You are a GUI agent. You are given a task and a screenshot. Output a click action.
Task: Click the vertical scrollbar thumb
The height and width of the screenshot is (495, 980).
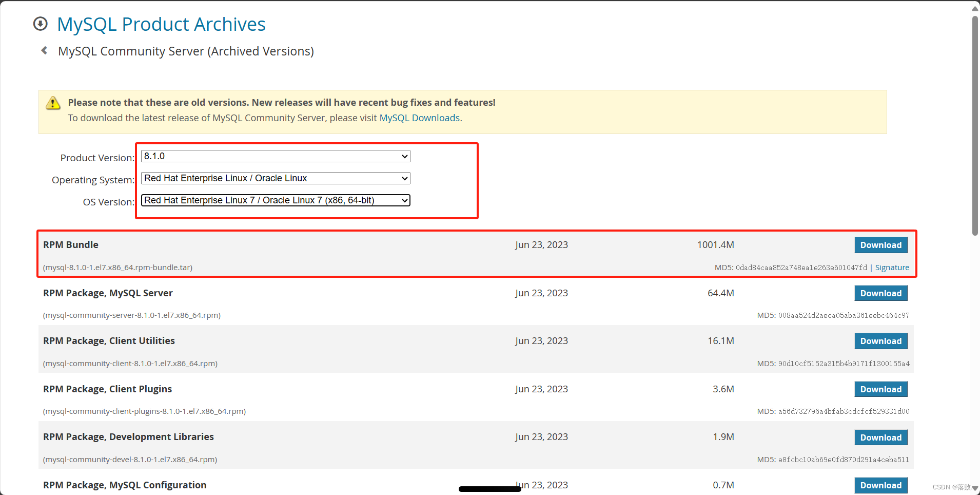point(975,126)
